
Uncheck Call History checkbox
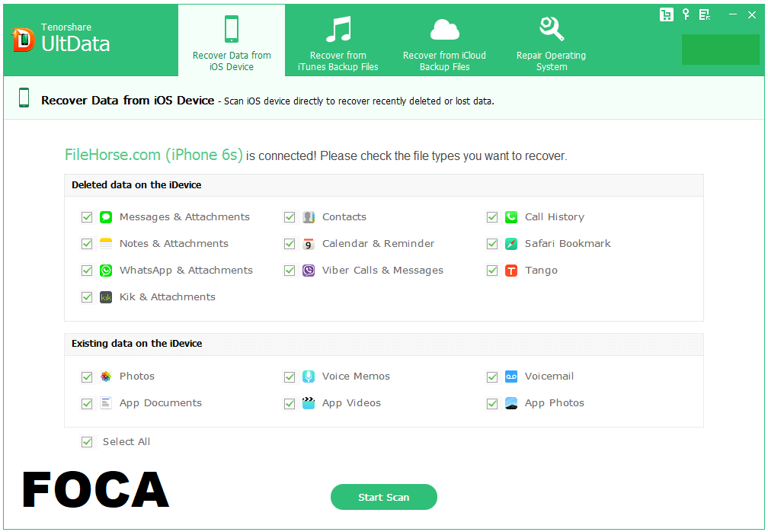(x=492, y=217)
